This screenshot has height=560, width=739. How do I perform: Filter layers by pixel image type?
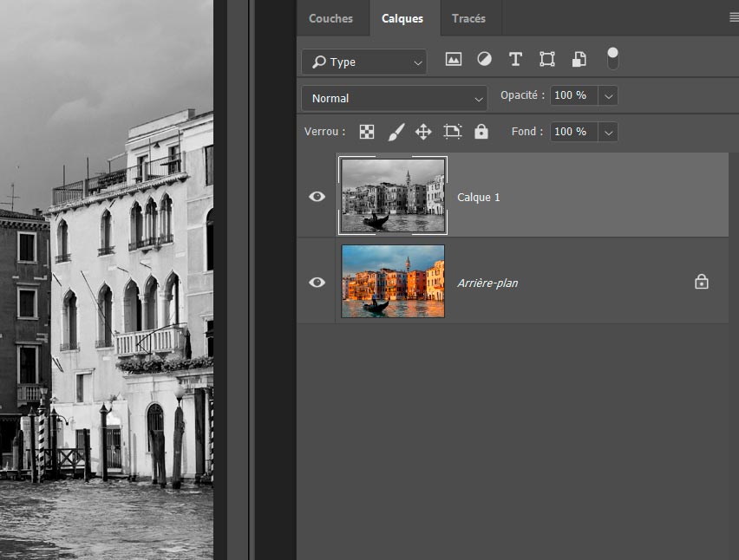coord(453,60)
